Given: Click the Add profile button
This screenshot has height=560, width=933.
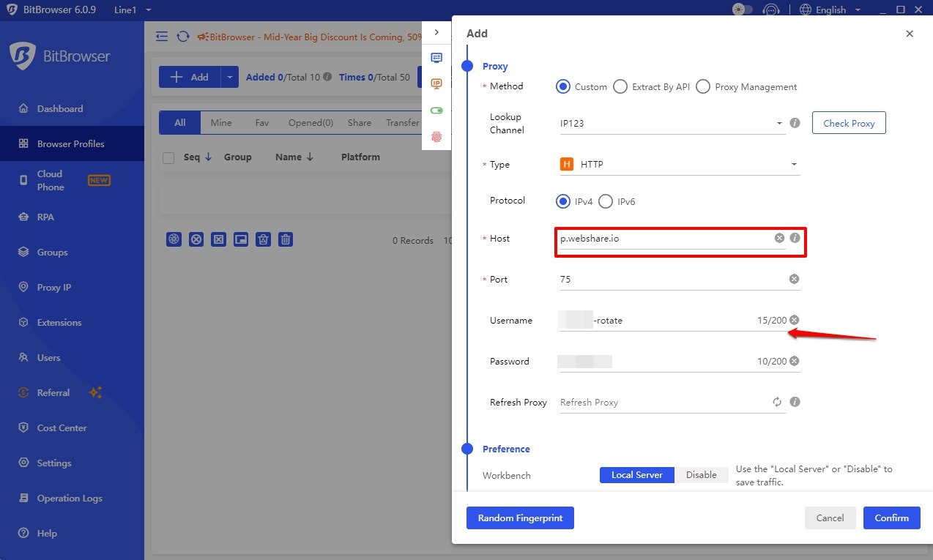Looking at the screenshot, I should [x=190, y=77].
